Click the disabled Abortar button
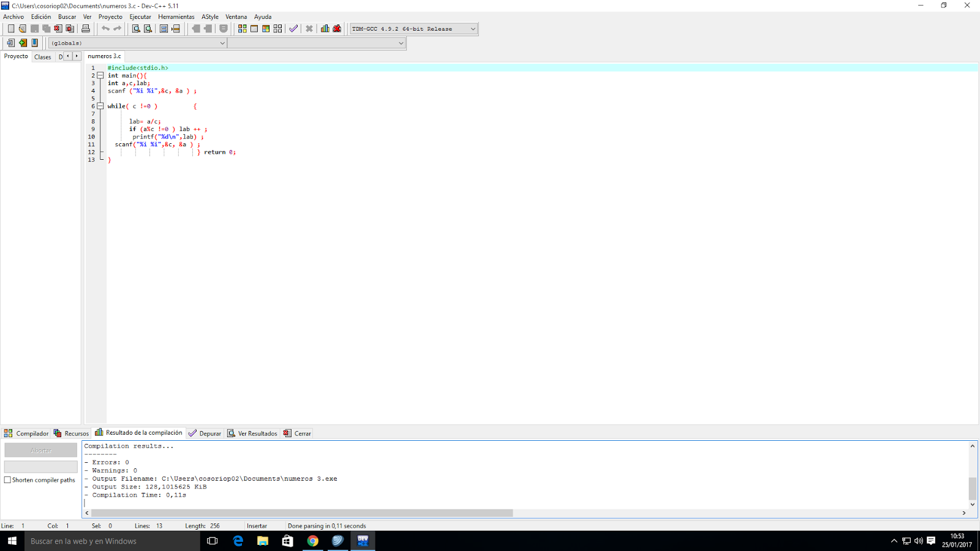The width and height of the screenshot is (980, 551). coord(41,450)
